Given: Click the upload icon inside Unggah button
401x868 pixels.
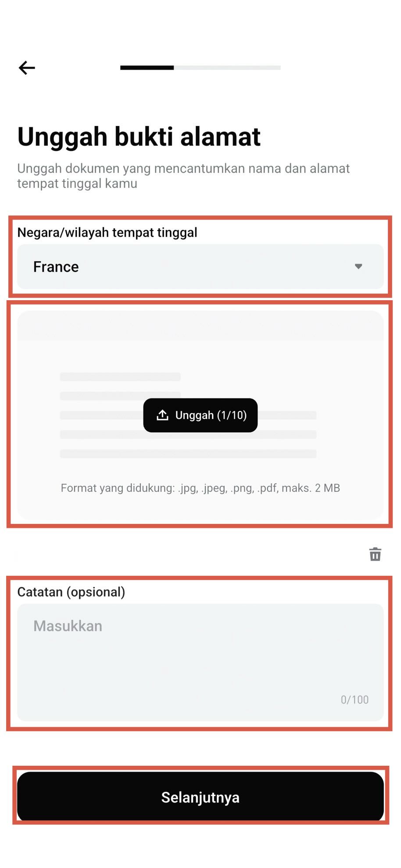Looking at the screenshot, I should (x=163, y=415).
